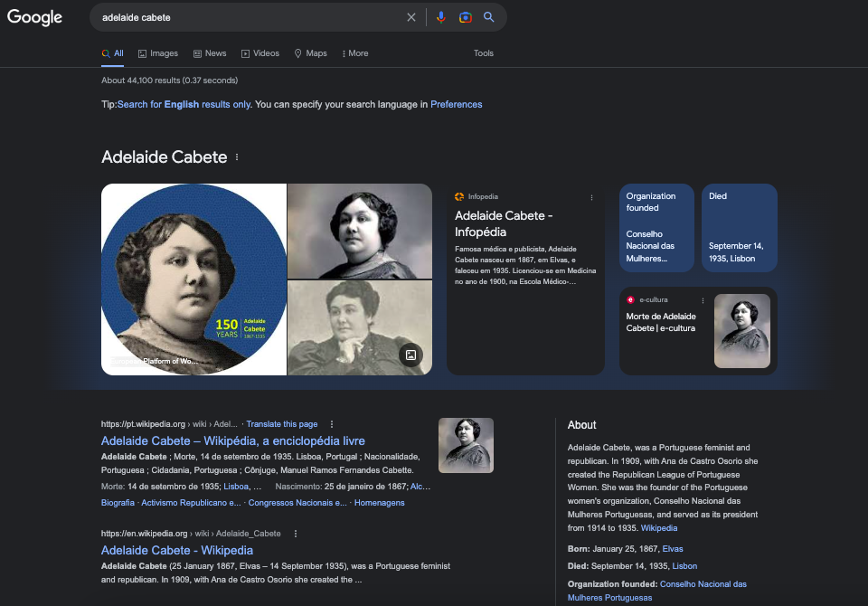Open the images gallery icon on photo
This screenshot has height=606, width=868.
click(410, 355)
